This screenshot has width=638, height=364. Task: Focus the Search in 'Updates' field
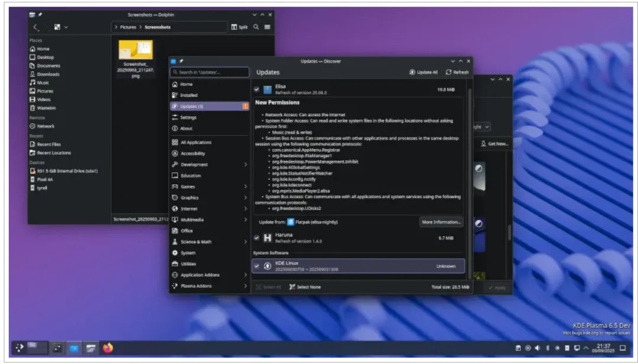[210, 72]
